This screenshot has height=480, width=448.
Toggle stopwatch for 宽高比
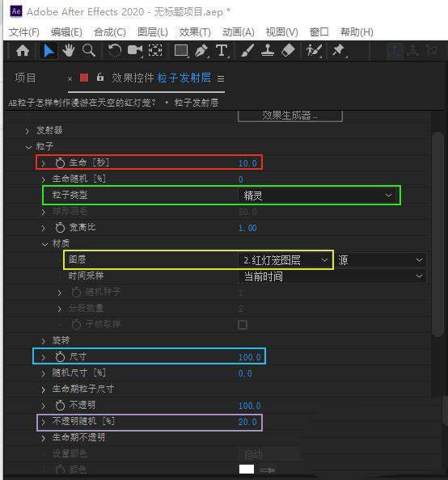[x=60, y=227]
